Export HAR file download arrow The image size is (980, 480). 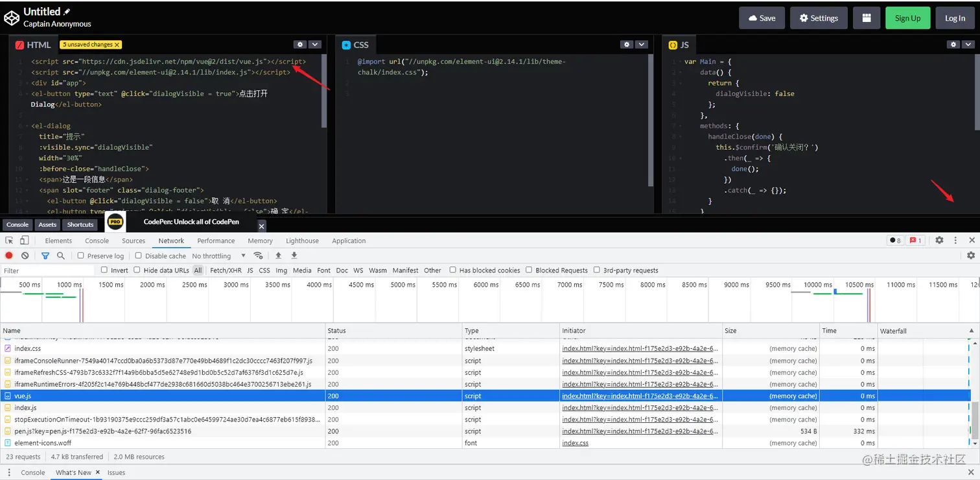(x=294, y=256)
